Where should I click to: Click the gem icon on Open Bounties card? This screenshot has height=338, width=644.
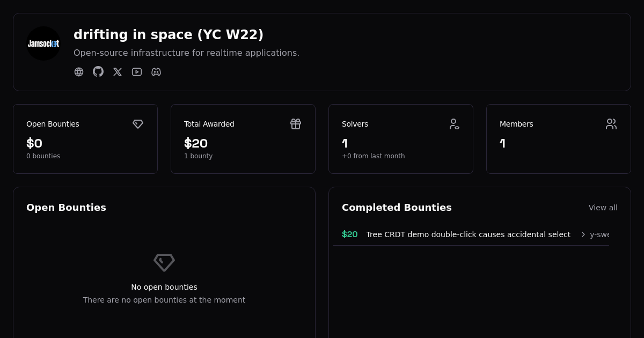138,124
